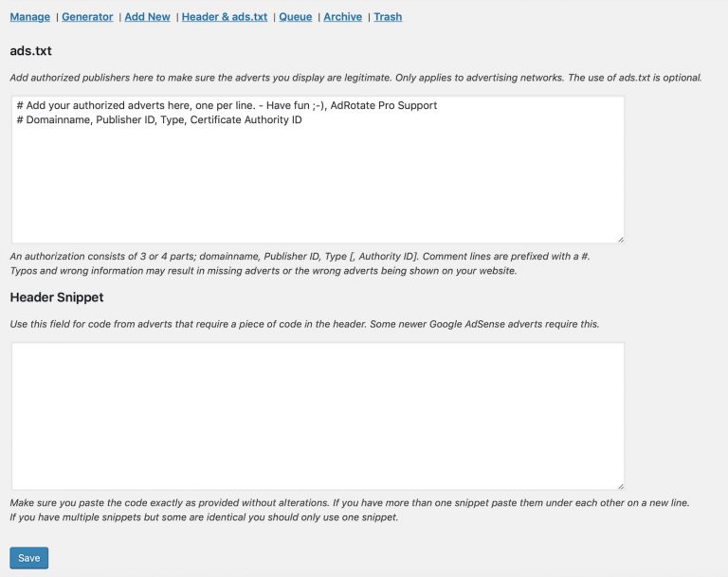This screenshot has width=728, height=577.
Task: Click the Save button
Action: click(29, 558)
